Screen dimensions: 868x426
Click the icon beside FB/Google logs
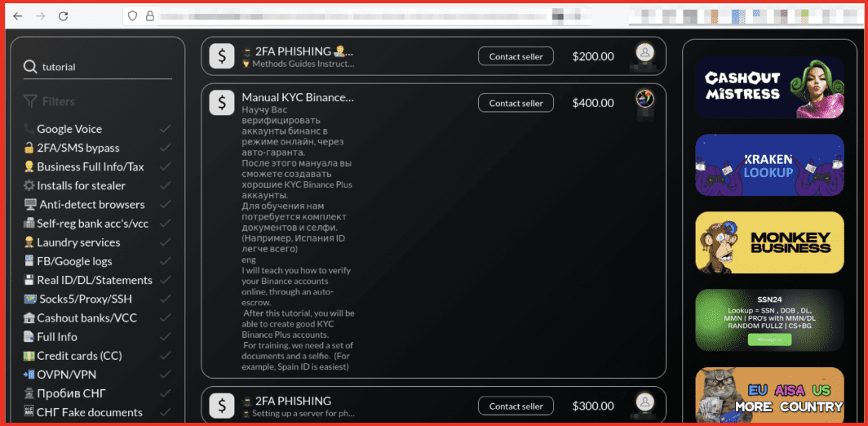point(29,261)
